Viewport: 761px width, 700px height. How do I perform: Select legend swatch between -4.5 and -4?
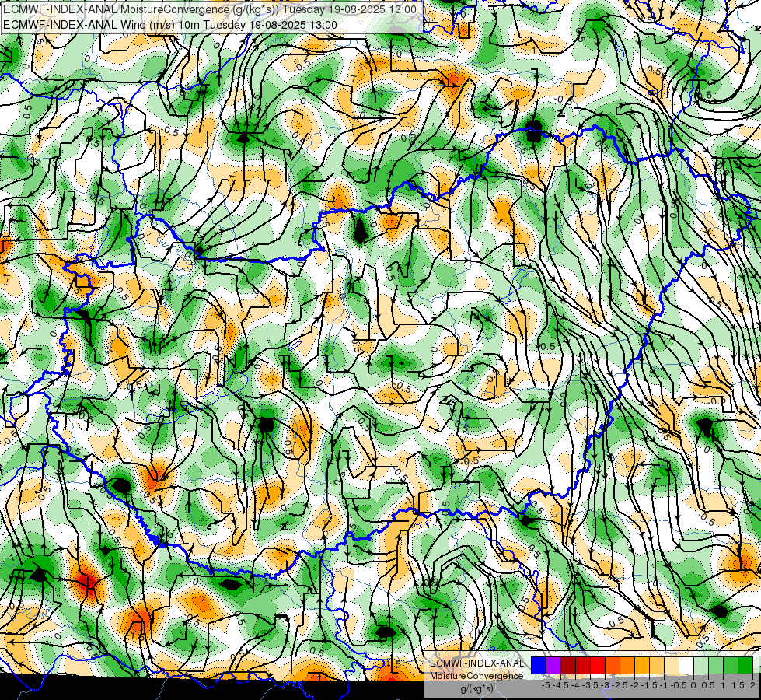pos(568,666)
